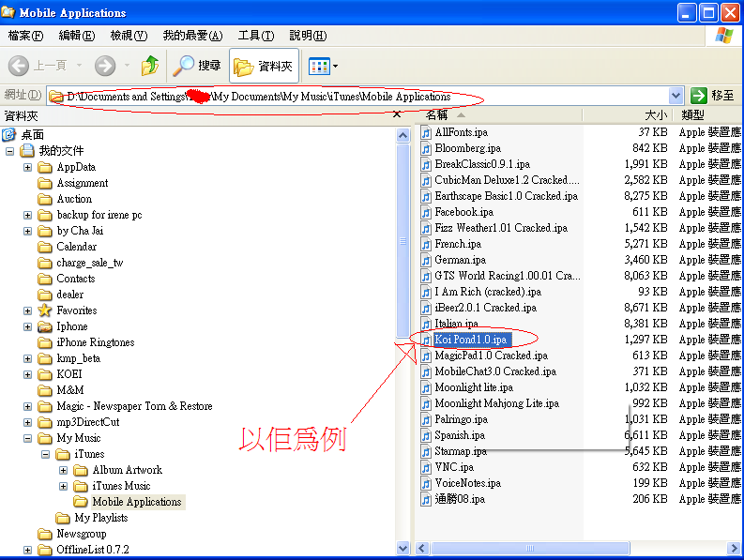Click the Up folder toolbar icon
This screenshot has height=560, width=744.
(x=150, y=66)
